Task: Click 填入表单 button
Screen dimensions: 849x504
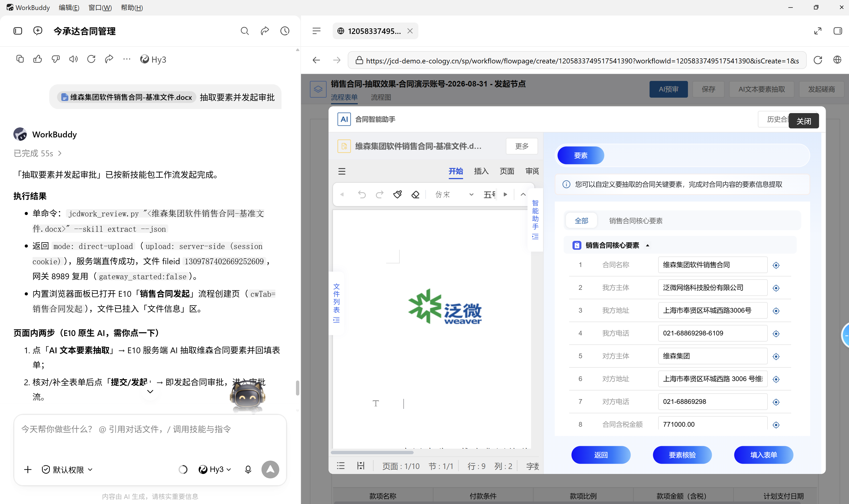Action: (763, 455)
